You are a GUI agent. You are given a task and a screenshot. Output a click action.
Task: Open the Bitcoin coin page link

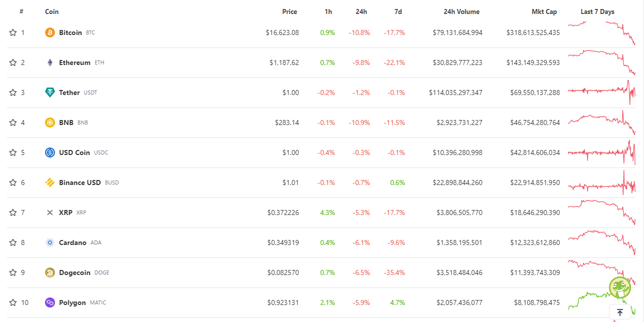70,32
